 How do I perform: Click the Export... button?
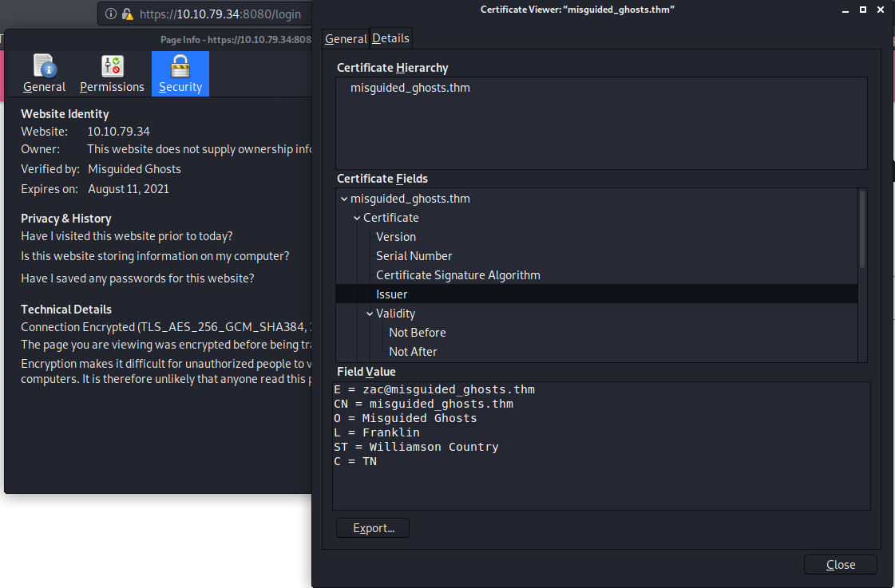tap(373, 528)
